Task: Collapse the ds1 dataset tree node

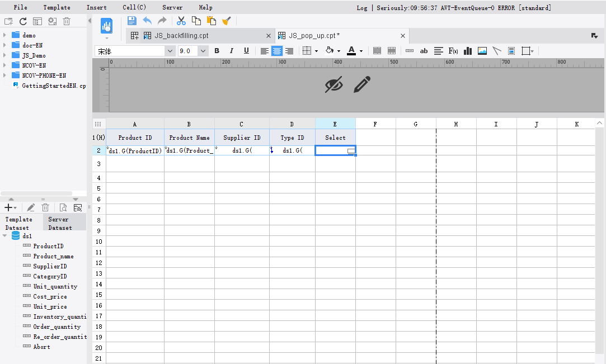Action: pyautogui.click(x=4, y=235)
